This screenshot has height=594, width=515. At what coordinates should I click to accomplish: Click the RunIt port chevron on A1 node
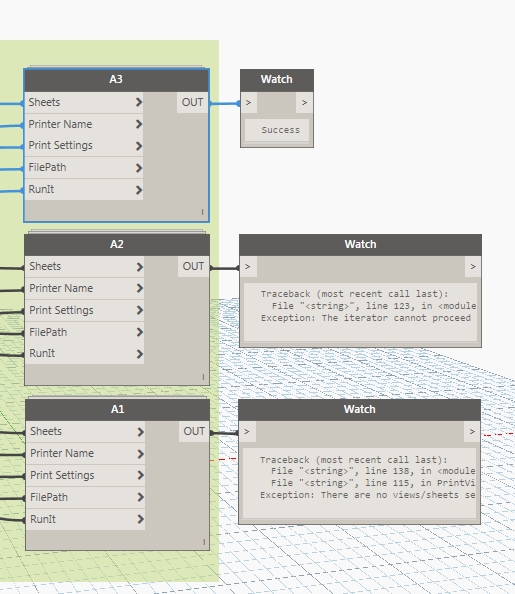141,519
